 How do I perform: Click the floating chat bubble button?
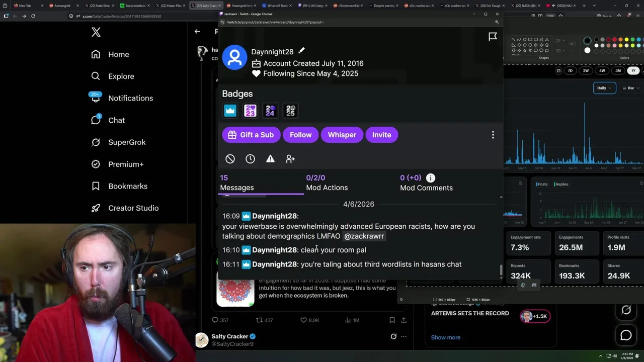pos(626,335)
